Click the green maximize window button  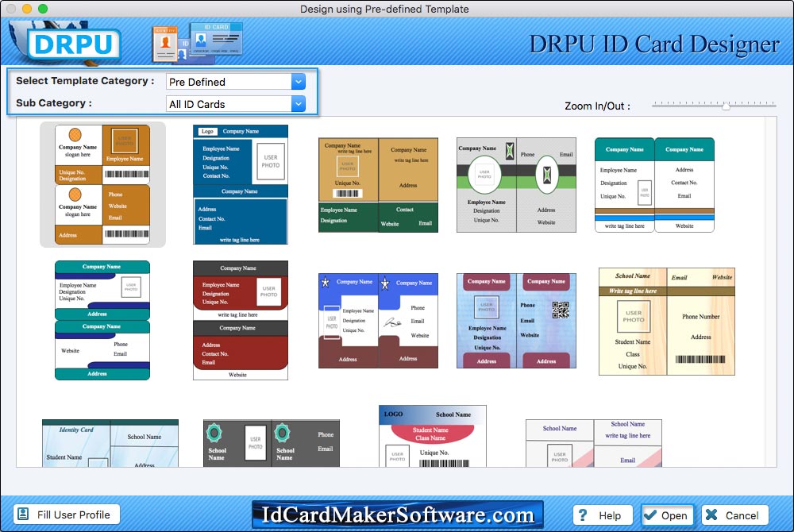coord(43,9)
